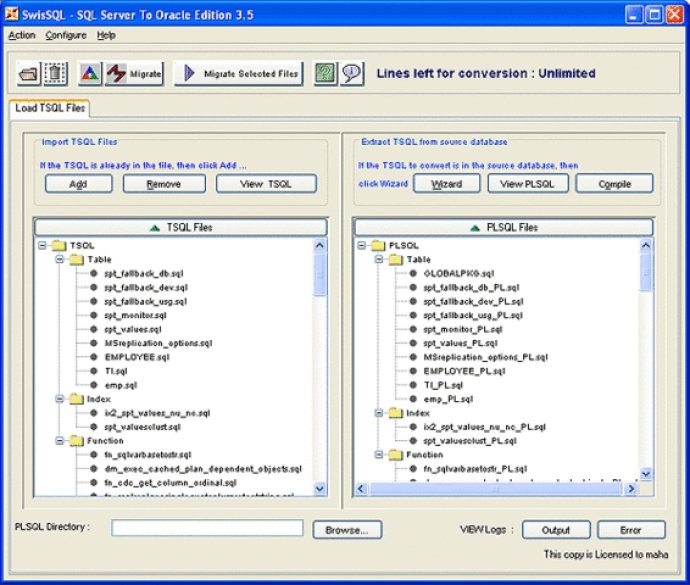The image size is (690, 585).
Task: Select EMPLOYEE.sql file
Action: coord(137,357)
